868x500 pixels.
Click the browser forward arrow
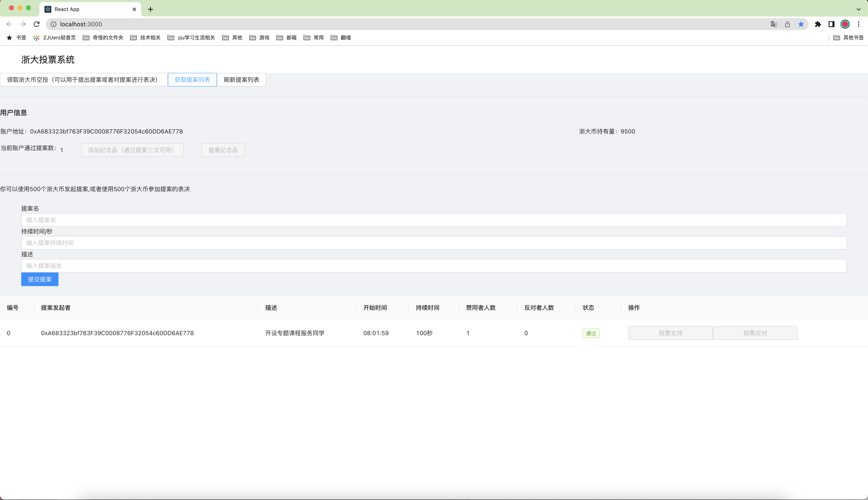[23, 24]
